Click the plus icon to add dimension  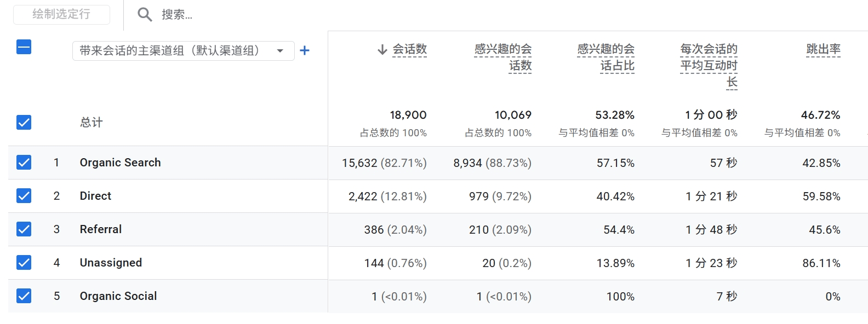click(x=305, y=51)
